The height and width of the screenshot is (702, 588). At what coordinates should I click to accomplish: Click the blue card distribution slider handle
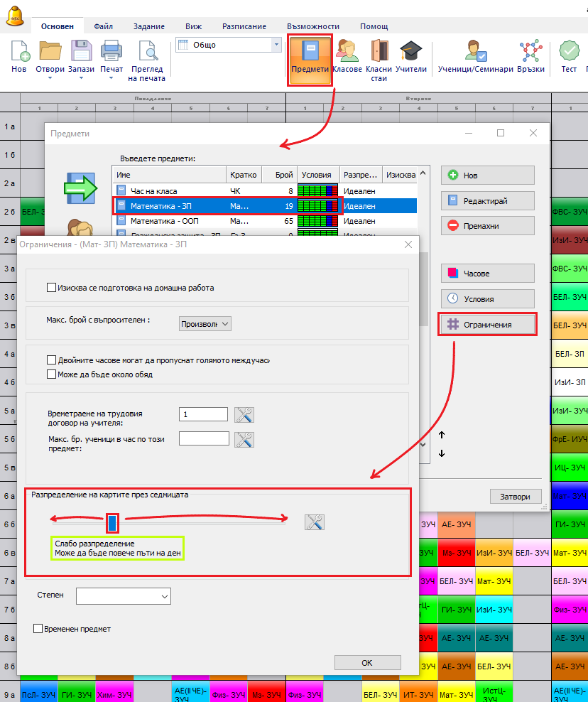tap(112, 524)
